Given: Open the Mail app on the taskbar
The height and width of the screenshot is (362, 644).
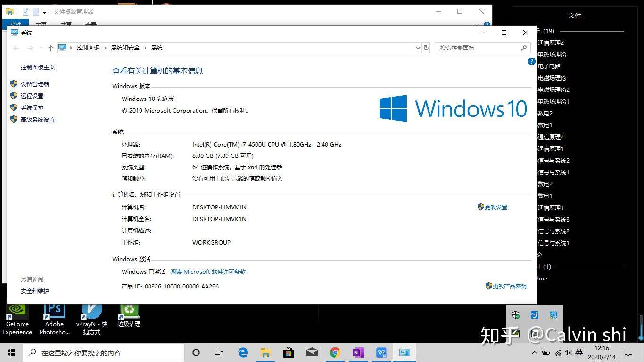Looking at the screenshot, I should tap(312, 353).
